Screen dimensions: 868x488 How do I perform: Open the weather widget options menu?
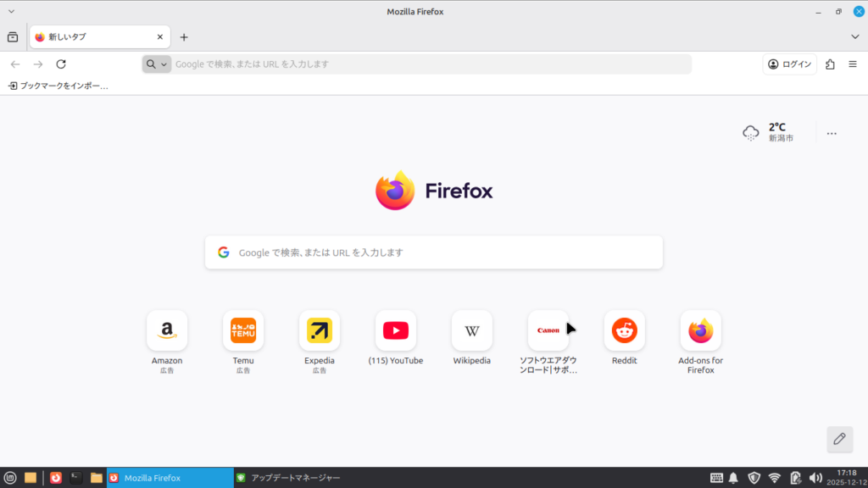click(832, 133)
